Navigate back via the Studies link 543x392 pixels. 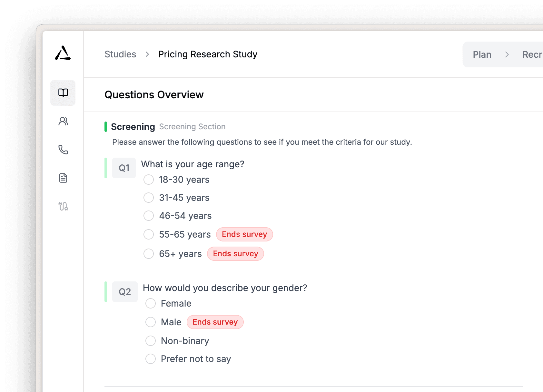click(x=120, y=54)
